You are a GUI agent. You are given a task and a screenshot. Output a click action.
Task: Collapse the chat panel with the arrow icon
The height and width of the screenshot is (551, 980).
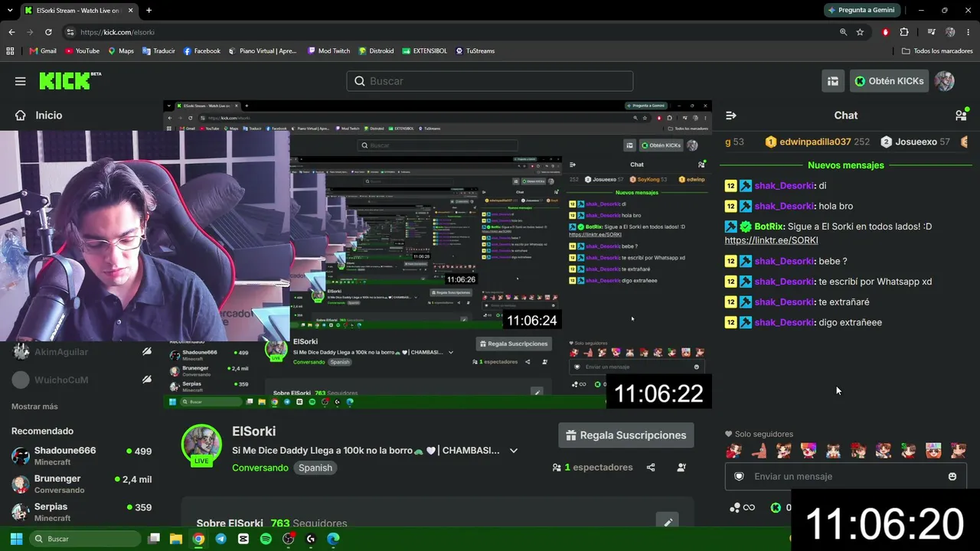pyautogui.click(x=731, y=116)
